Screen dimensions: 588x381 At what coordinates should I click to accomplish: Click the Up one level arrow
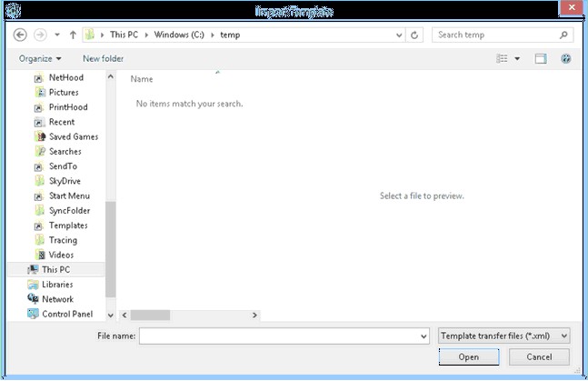pos(73,35)
